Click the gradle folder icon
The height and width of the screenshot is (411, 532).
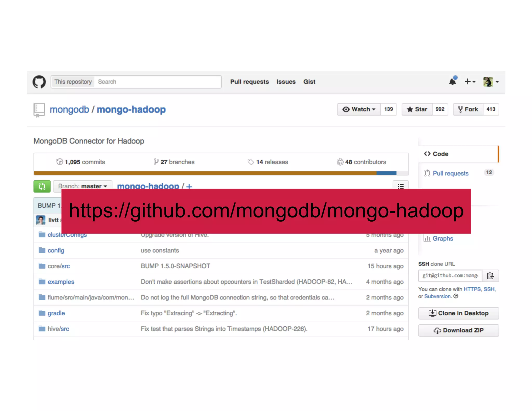[42, 313]
